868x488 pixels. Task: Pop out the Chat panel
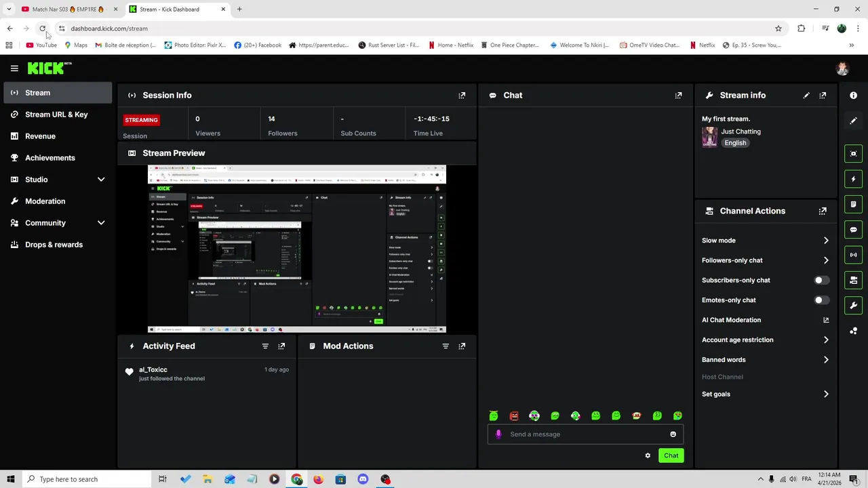[678, 96]
